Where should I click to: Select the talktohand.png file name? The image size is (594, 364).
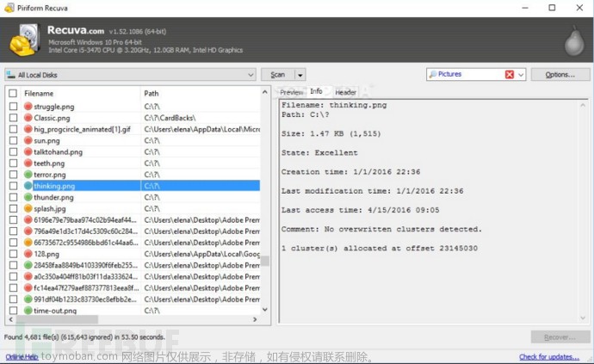coord(58,152)
